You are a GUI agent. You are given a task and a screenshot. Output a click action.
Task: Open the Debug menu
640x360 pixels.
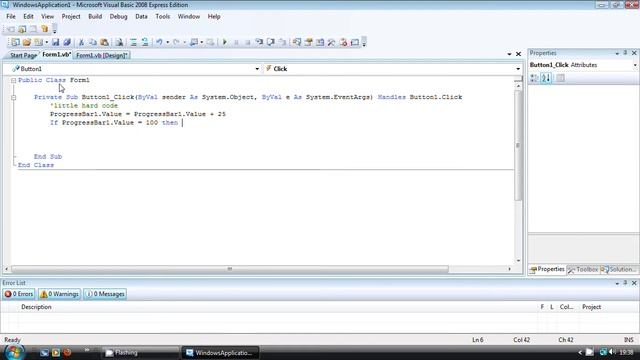(118, 16)
